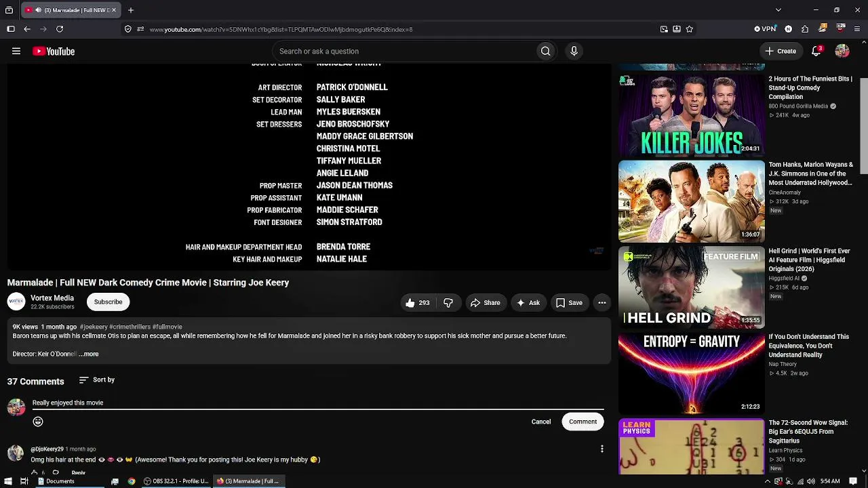The height and width of the screenshot is (488, 868).
Task: Click the #fullmovie hashtag
Action: coord(167,327)
